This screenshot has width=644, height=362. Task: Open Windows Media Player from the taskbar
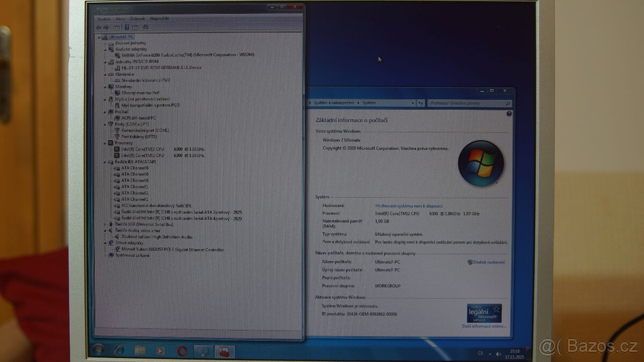(160, 351)
